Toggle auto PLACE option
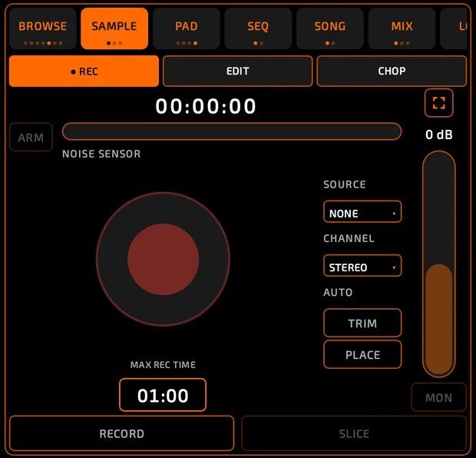 click(x=362, y=354)
